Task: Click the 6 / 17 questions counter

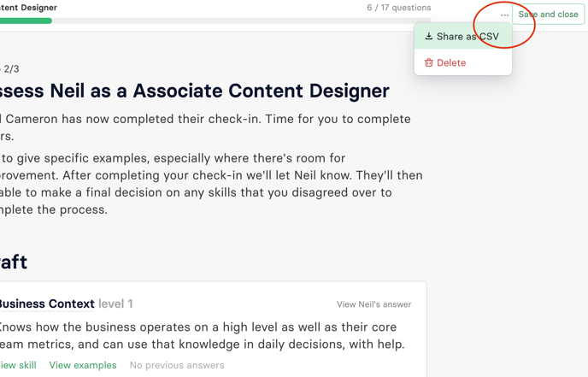Action: click(398, 8)
